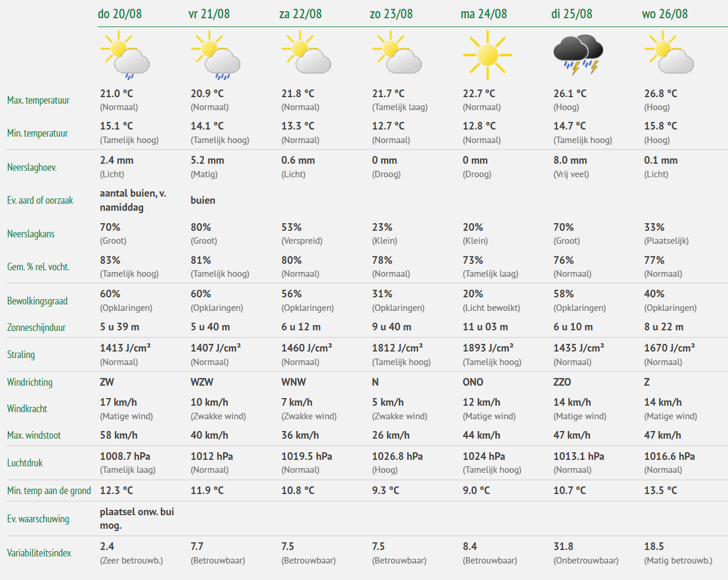Click the 31.8 variability index value
728x580 pixels.
[x=563, y=546]
